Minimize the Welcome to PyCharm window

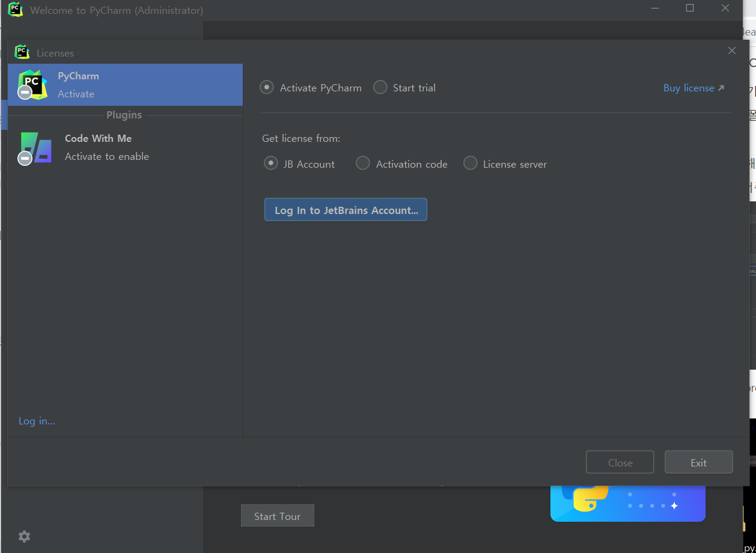[x=655, y=8]
